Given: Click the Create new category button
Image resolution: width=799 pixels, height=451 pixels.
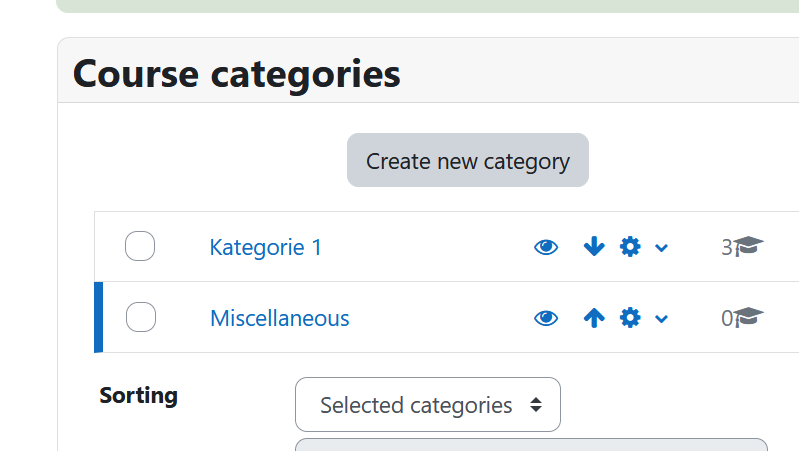Looking at the screenshot, I should click(x=468, y=160).
